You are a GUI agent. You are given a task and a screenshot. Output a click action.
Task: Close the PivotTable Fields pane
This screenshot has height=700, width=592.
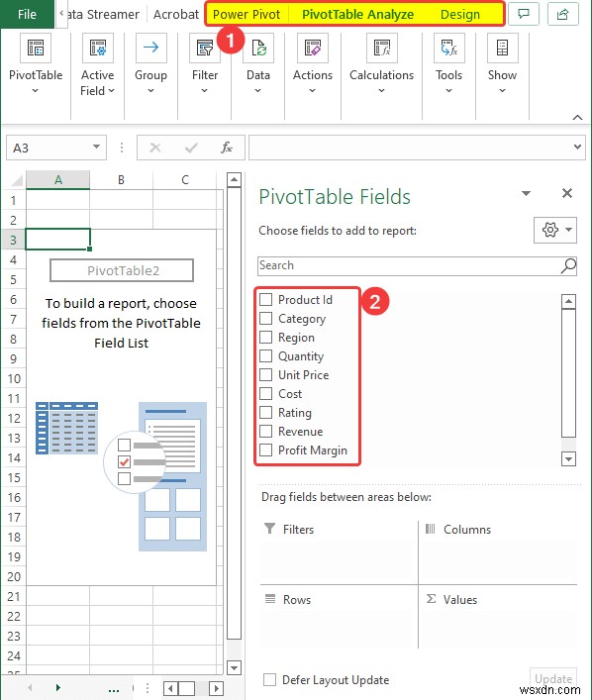click(567, 193)
